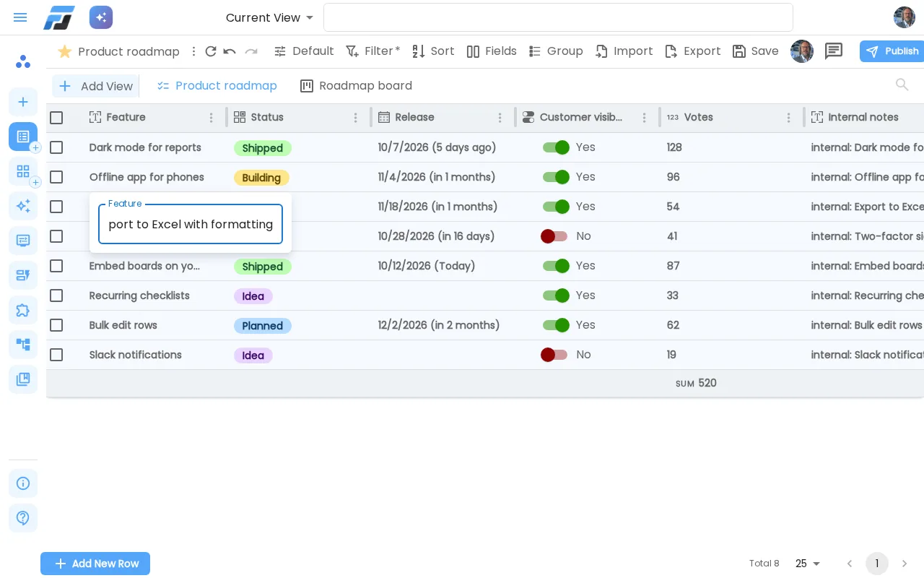Open the grid dashboard icon in sidebar
The image size is (924, 578).
coord(23,171)
